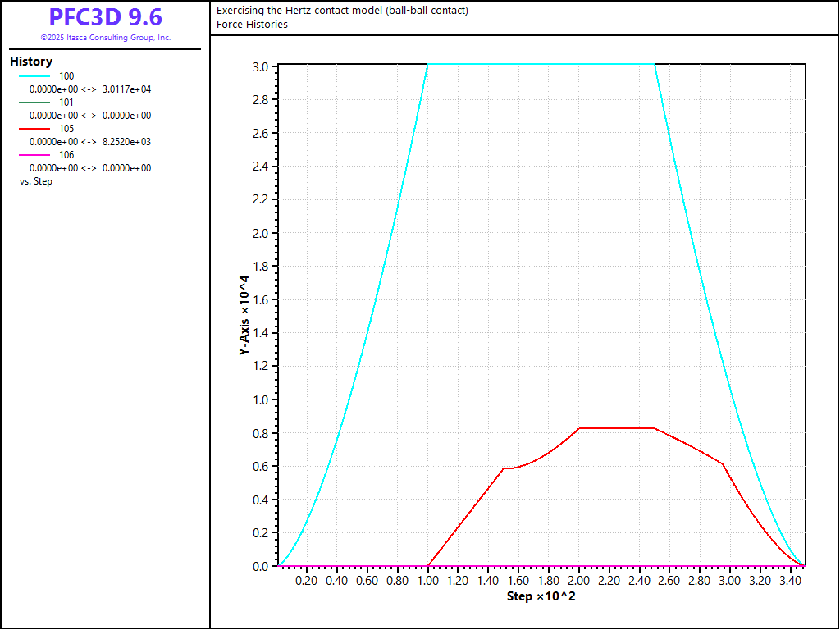Click the 'Force Histories' subtitle
The height and width of the screenshot is (630, 840).
252,25
